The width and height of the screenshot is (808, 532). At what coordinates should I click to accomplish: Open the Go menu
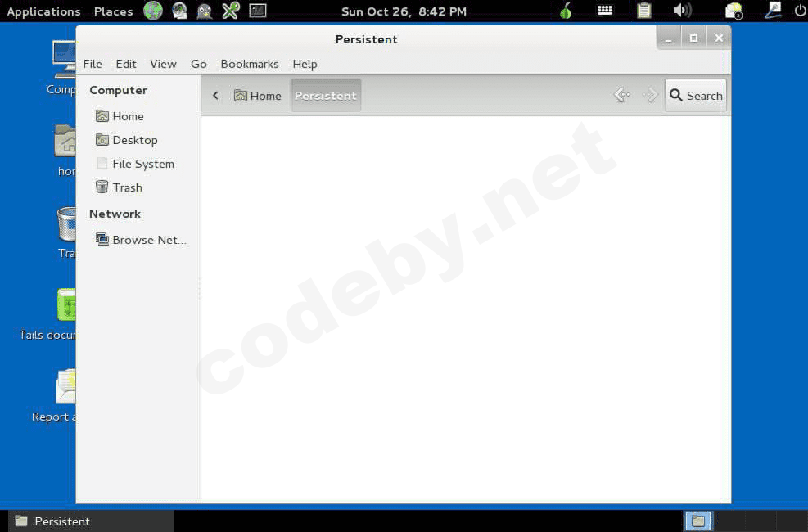click(198, 64)
